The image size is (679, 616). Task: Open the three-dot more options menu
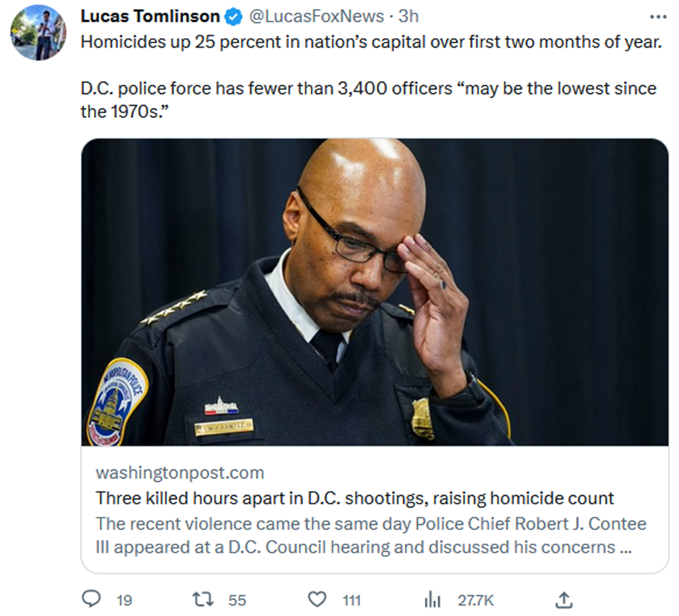658,16
